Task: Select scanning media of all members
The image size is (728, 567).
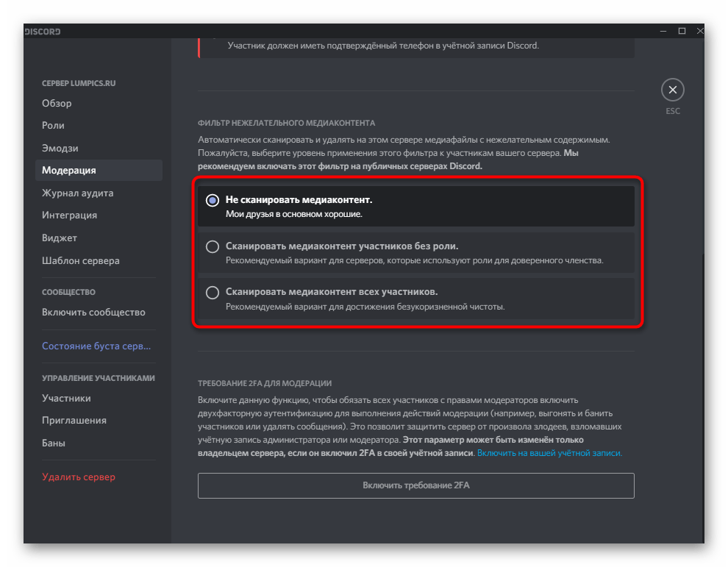Action: point(213,293)
